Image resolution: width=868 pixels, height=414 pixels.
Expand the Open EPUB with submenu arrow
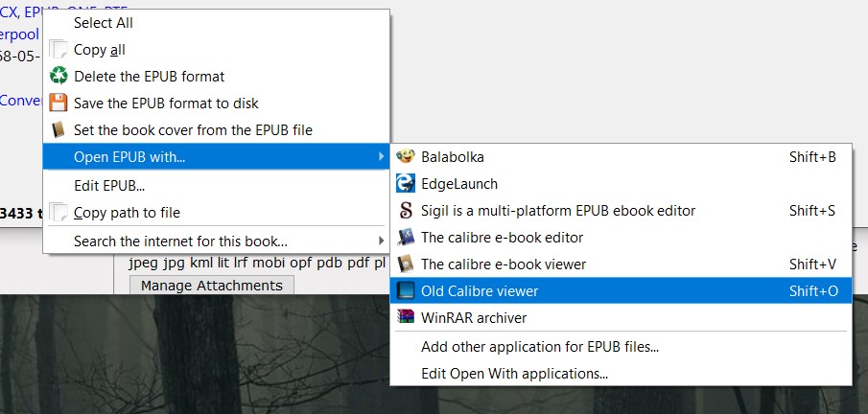point(381,156)
